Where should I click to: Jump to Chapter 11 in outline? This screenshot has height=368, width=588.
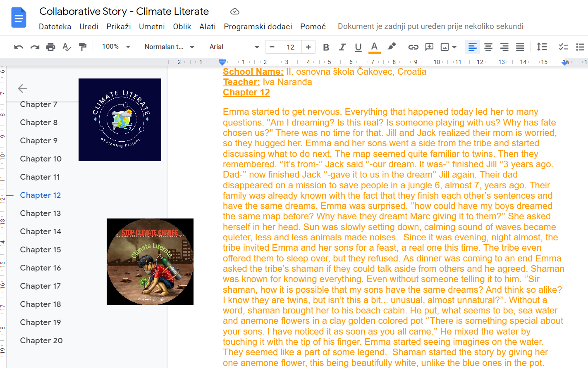40,177
